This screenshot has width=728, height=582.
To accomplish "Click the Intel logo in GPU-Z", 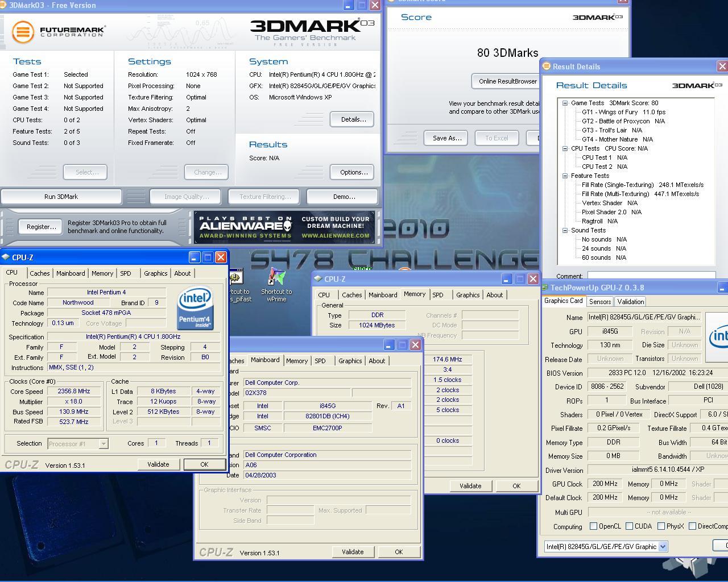I will [x=718, y=337].
